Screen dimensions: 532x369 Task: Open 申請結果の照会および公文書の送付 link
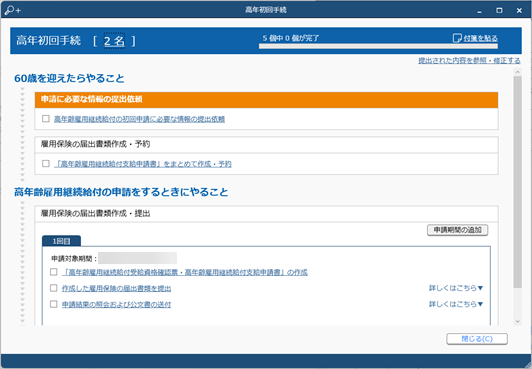coord(116,305)
